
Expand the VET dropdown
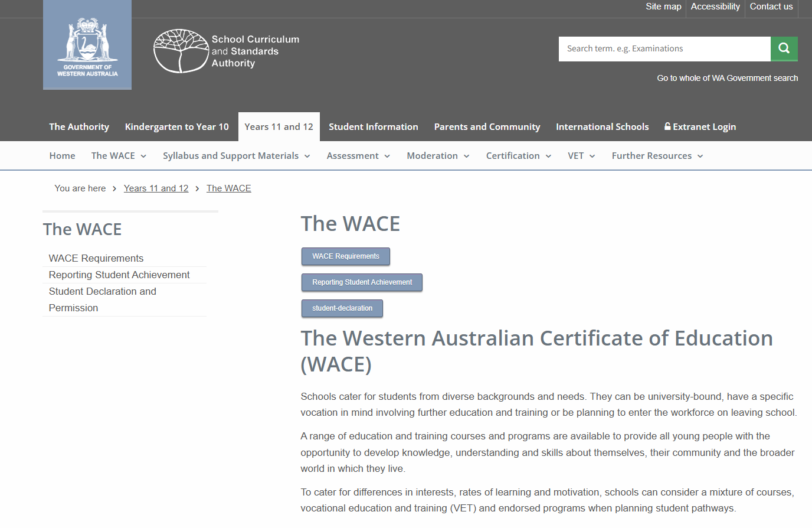pyautogui.click(x=581, y=156)
